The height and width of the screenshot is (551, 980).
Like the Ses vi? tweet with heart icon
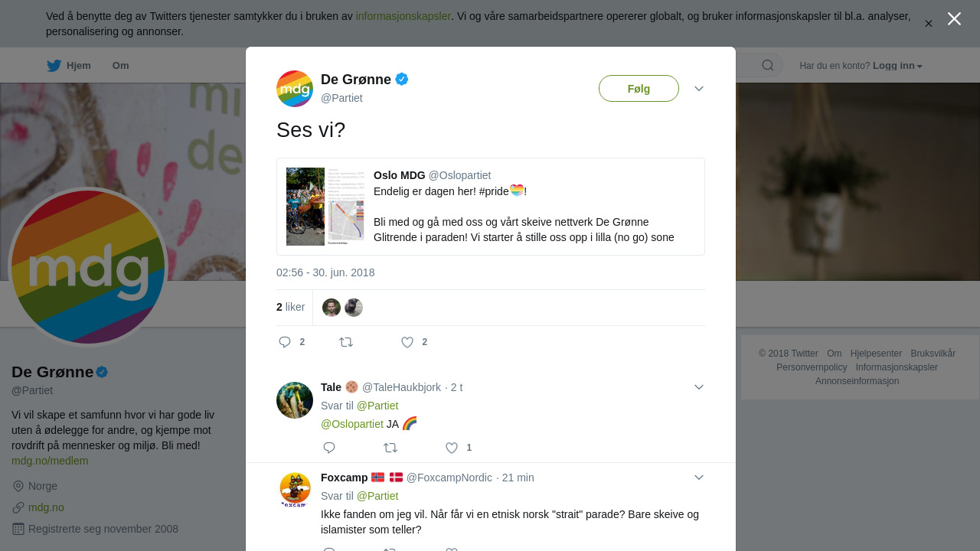click(407, 342)
